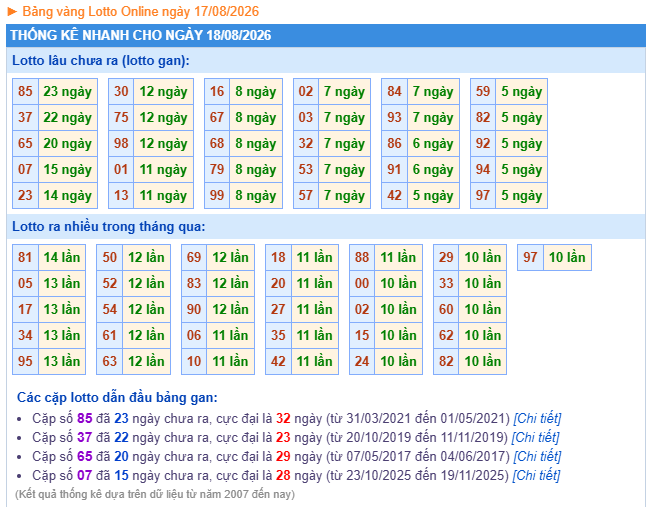Select the cell reading 23 ngày
This screenshot has height=507, width=650.
(x=68, y=91)
